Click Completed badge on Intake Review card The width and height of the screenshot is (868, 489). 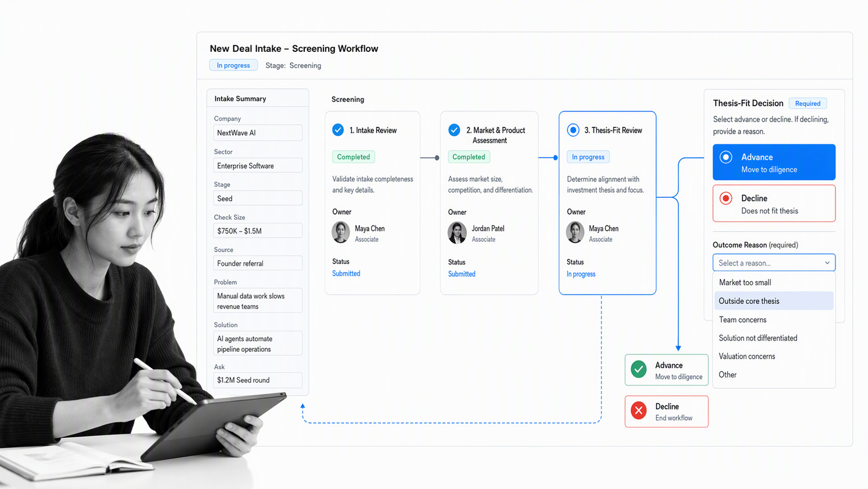[354, 157]
